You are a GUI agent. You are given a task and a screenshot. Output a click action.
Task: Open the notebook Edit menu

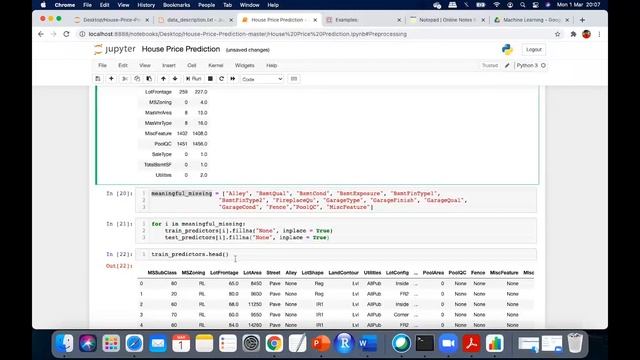point(123,65)
